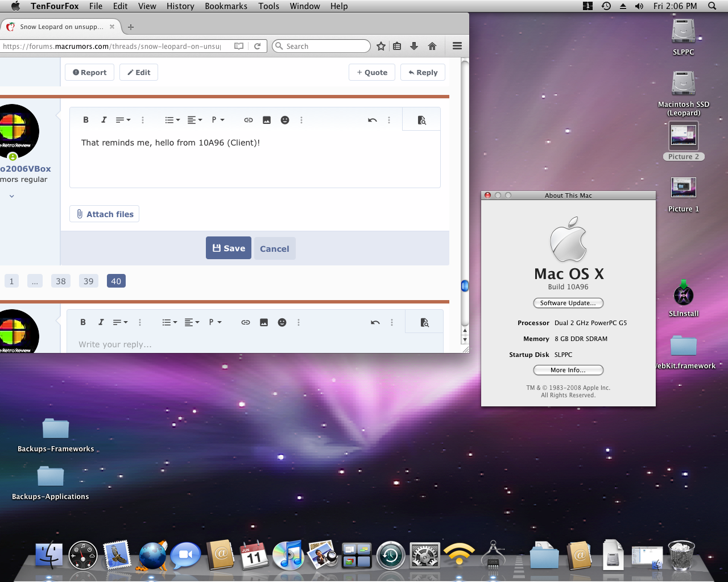Undo in the edit post editor
This screenshot has height=582, width=728.
click(x=373, y=120)
